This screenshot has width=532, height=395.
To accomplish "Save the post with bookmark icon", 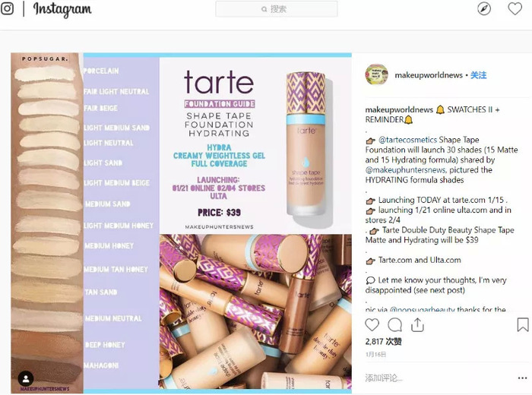I will click(523, 324).
